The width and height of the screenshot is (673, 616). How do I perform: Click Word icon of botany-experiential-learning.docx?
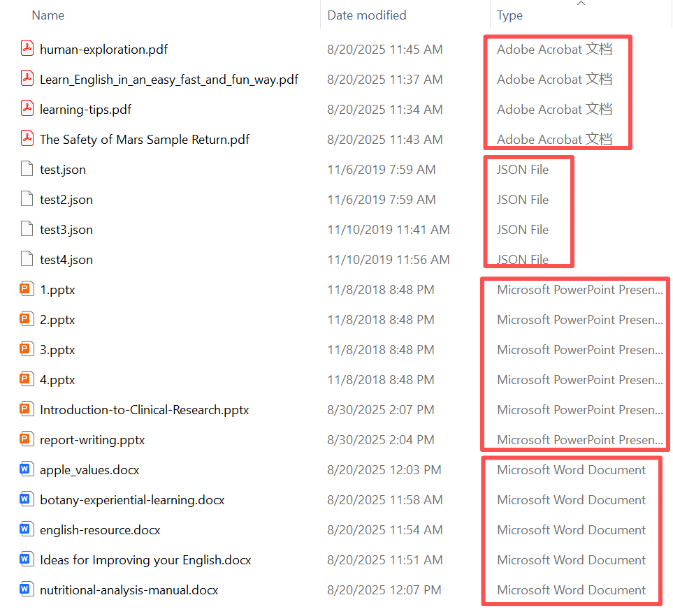(x=27, y=499)
